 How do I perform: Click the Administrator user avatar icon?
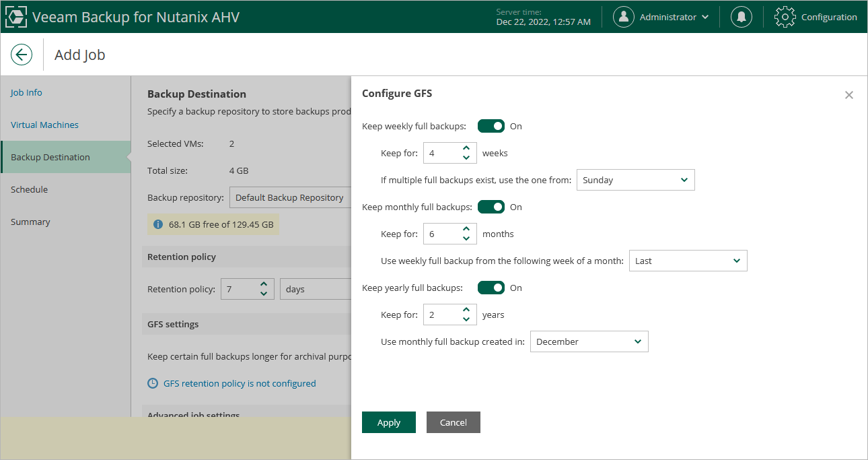point(624,17)
